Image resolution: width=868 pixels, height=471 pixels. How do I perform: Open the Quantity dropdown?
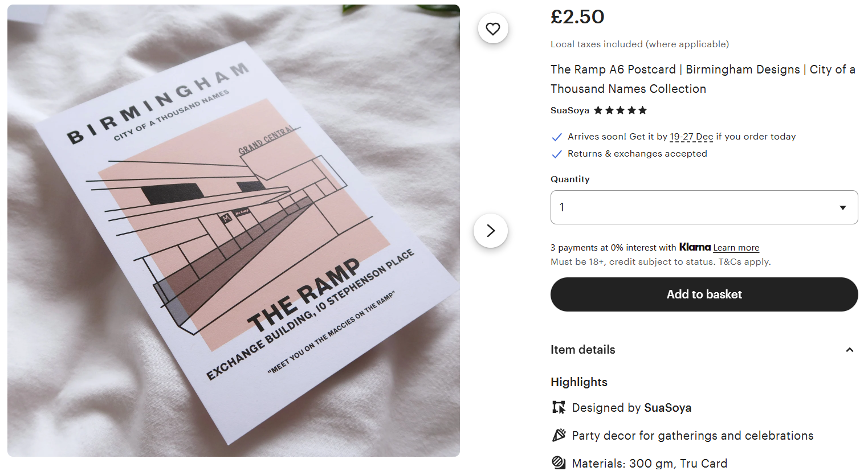click(x=704, y=207)
